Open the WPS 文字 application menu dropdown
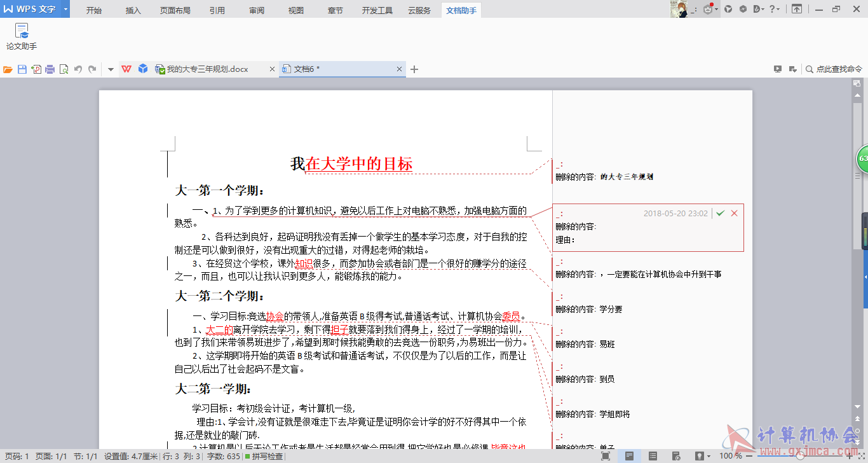 click(x=65, y=10)
